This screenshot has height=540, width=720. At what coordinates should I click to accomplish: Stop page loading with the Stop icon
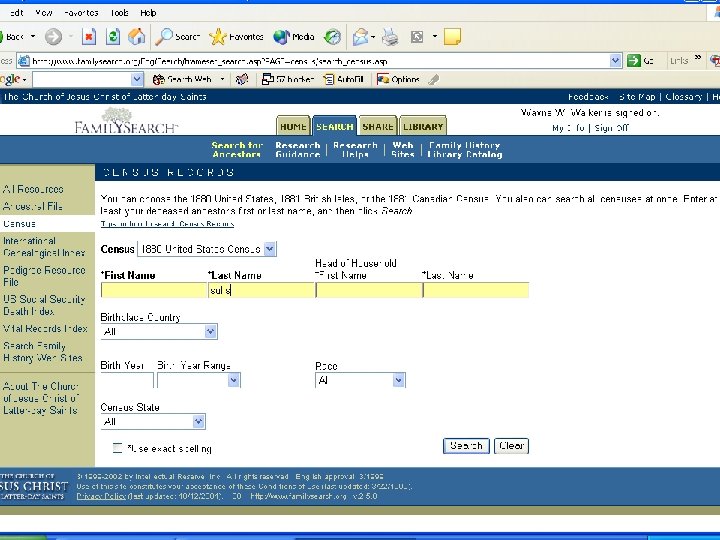click(89, 37)
